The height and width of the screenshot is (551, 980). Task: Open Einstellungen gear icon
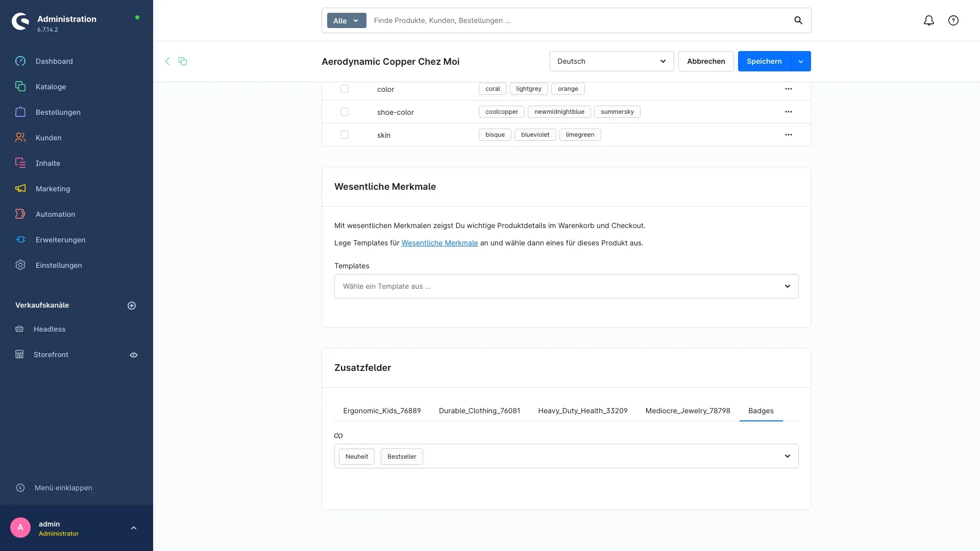tap(20, 265)
